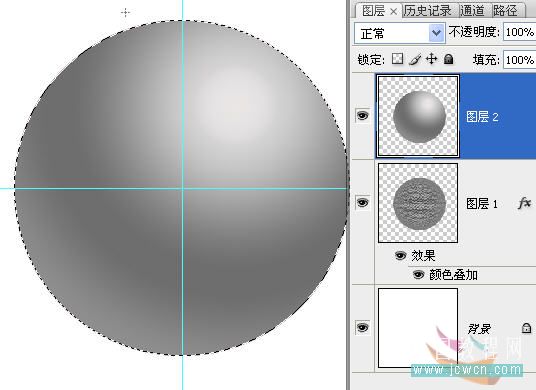Select the 图层 2 sphere thumbnail
The width and height of the screenshot is (536, 390).
click(418, 116)
